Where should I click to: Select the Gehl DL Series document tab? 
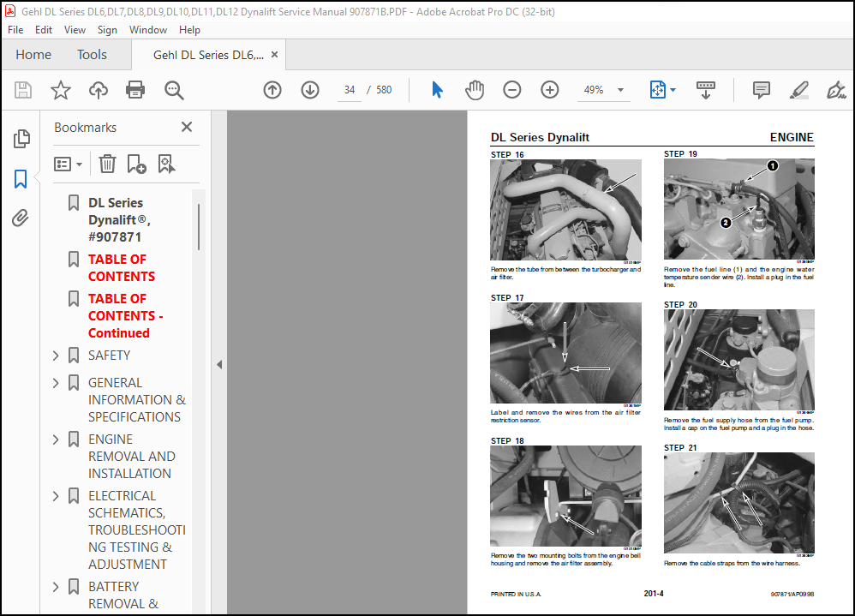click(x=208, y=55)
